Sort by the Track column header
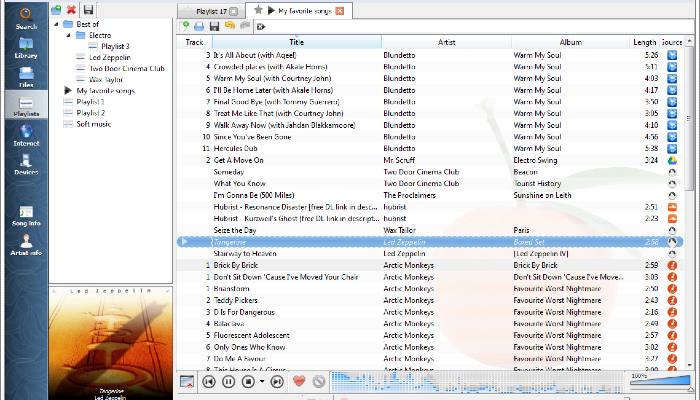This screenshot has height=400, width=700. pyautogui.click(x=194, y=42)
